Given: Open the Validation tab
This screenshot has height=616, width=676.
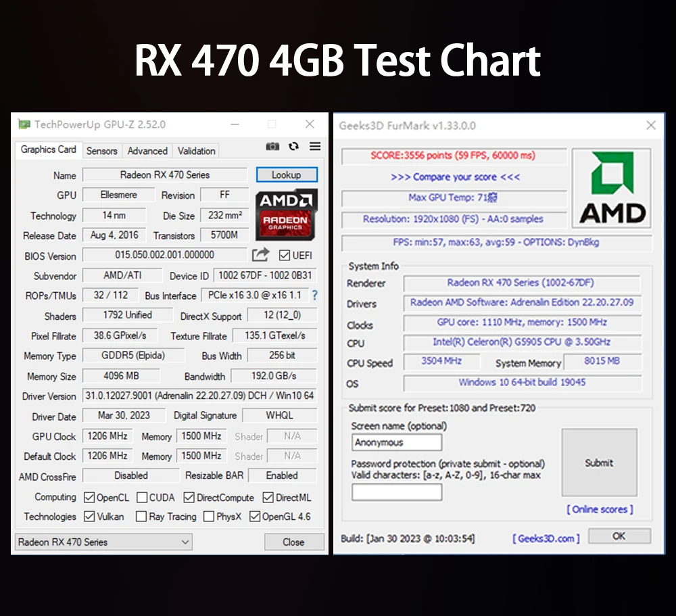Looking at the screenshot, I should click(x=196, y=151).
